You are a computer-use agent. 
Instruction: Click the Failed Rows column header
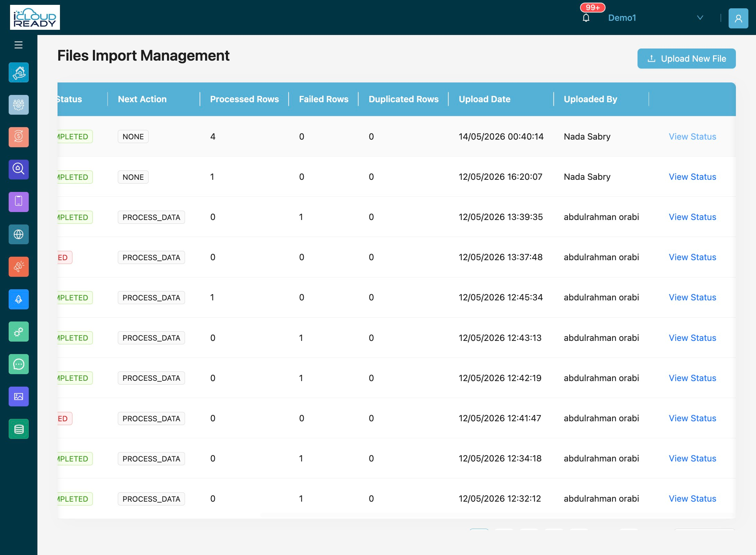click(324, 99)
